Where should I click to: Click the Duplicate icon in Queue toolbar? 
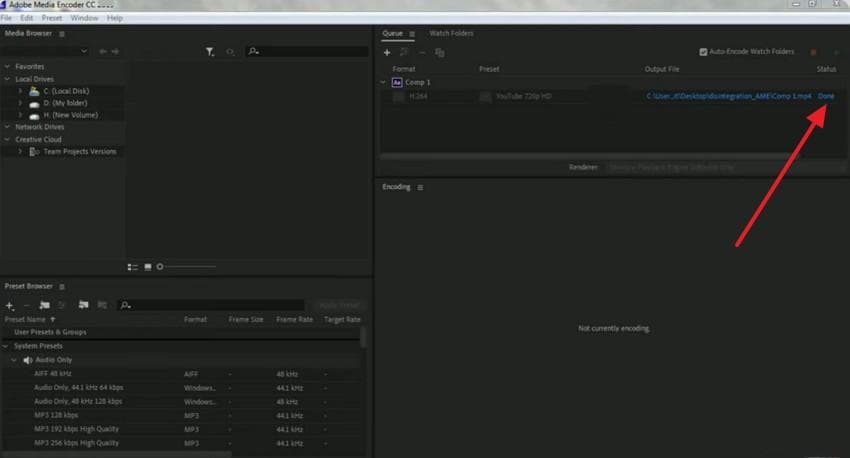440,53
